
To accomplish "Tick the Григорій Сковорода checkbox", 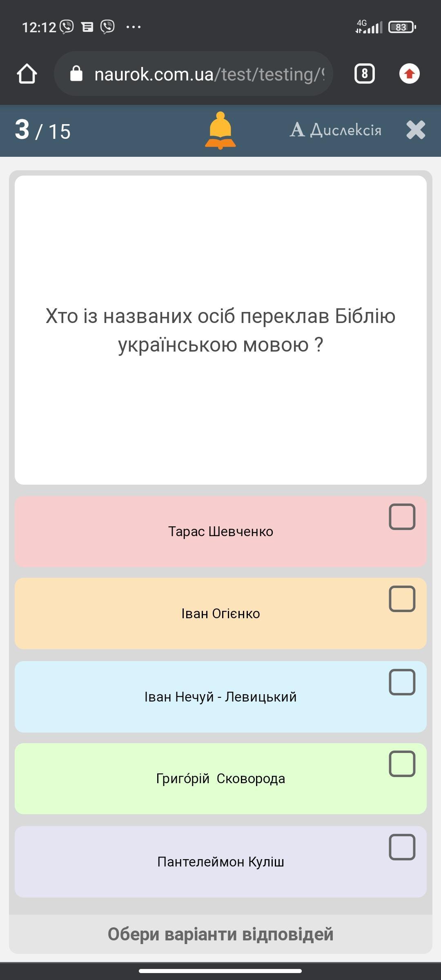I will coord(402,764).
